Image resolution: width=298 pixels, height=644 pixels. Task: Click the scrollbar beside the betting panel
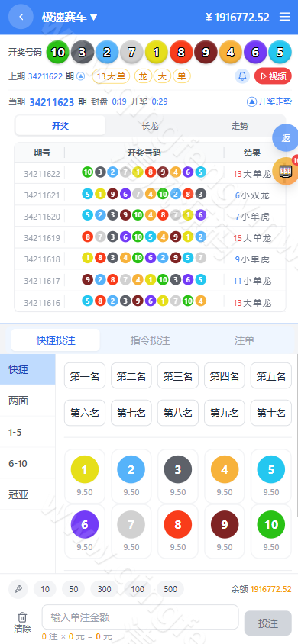(296, 436)
